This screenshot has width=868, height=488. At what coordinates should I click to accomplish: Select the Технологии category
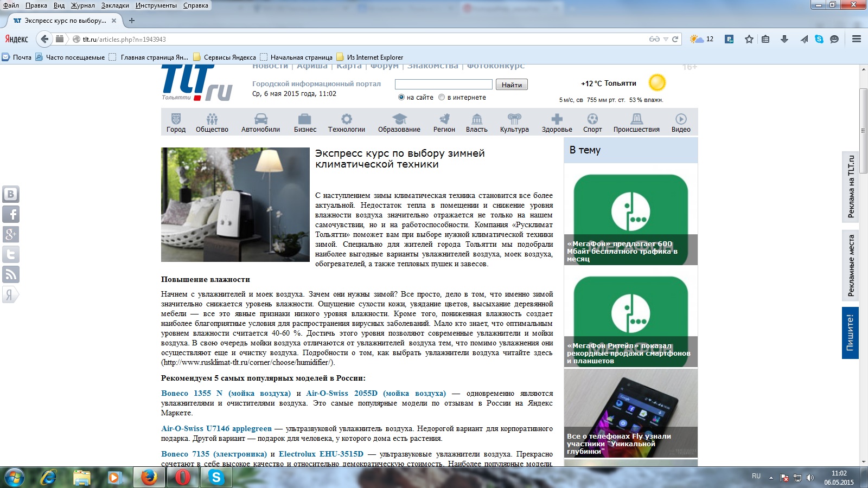[x=346, y=123]
